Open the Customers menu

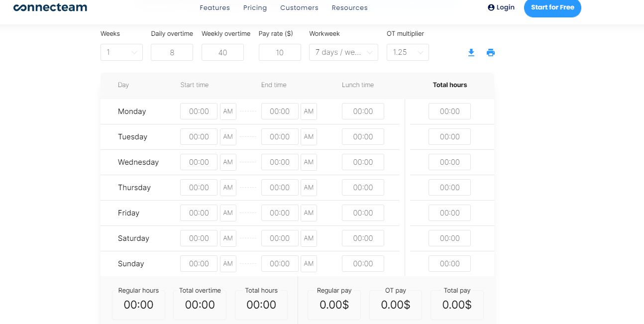(x=299, y=8)
